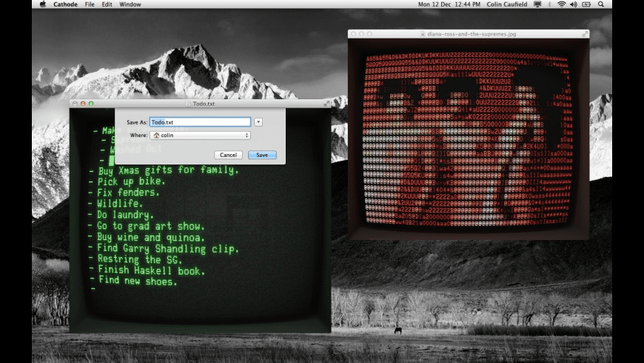Click the home icon in Where dropdown
Viewport: 644px width, 363px height.
click(x=156, y=136)
